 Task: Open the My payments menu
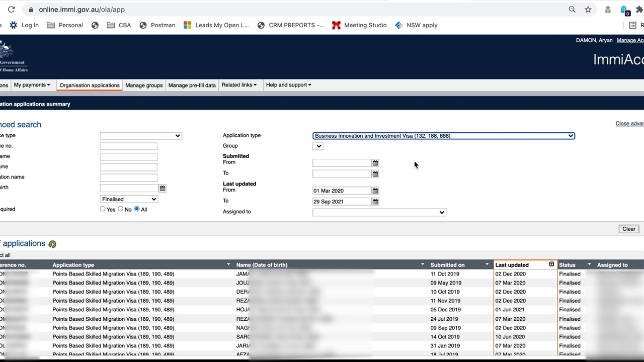pyautogui.click(x=32, y=85)
